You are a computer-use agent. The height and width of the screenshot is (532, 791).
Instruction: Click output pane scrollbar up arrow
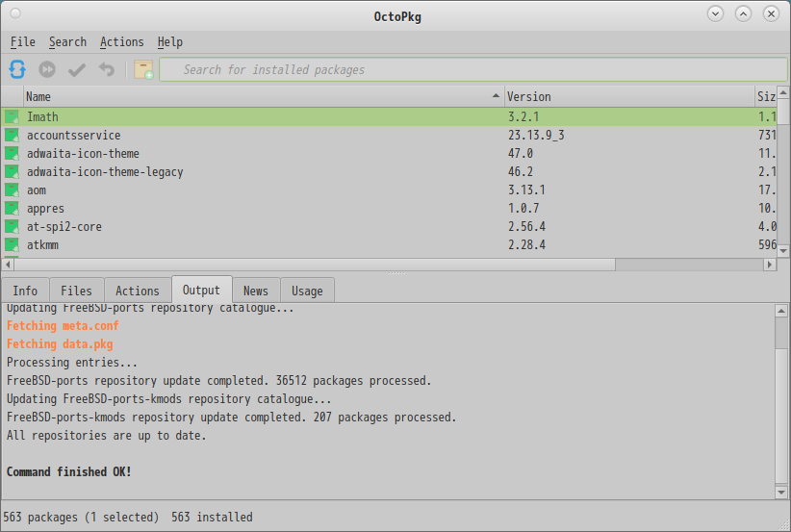781,311
